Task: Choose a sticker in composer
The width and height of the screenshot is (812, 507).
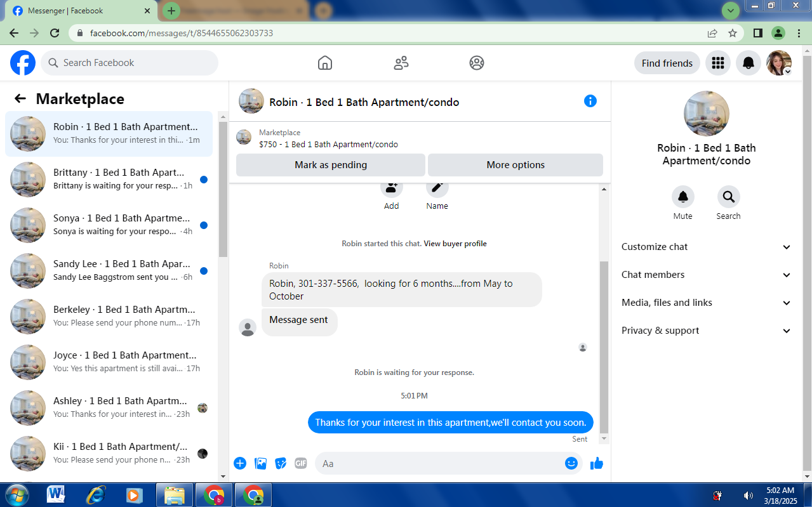Action: click(281, 463)
